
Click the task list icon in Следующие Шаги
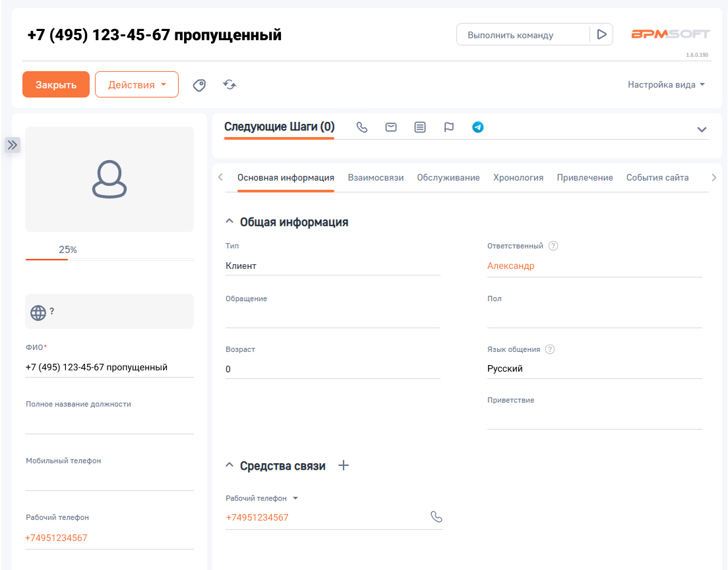click(420, 127)
